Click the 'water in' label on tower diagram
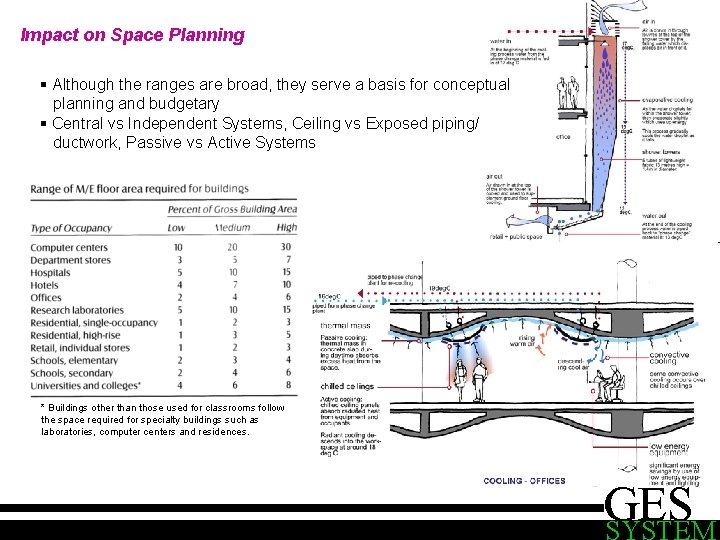Image resolution: width=720 pixels, height=540 pixels. 501,42
